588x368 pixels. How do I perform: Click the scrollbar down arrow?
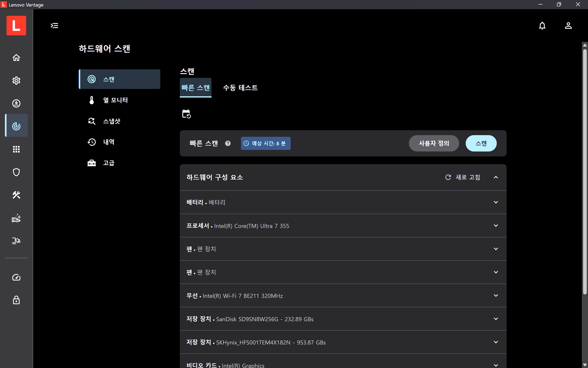point(585,365)
